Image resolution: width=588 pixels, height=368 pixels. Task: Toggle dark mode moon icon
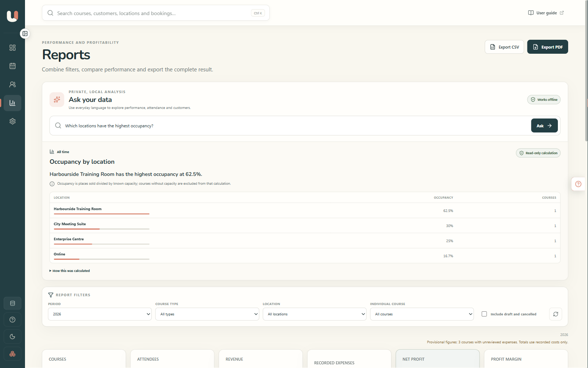pyautogui.click(x=12, y=337)
